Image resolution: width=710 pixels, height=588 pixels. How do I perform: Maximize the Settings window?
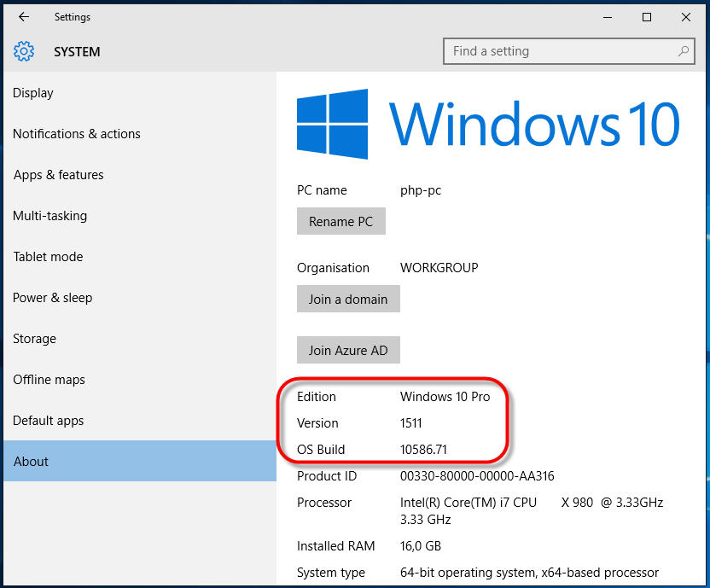coord(647,17)
